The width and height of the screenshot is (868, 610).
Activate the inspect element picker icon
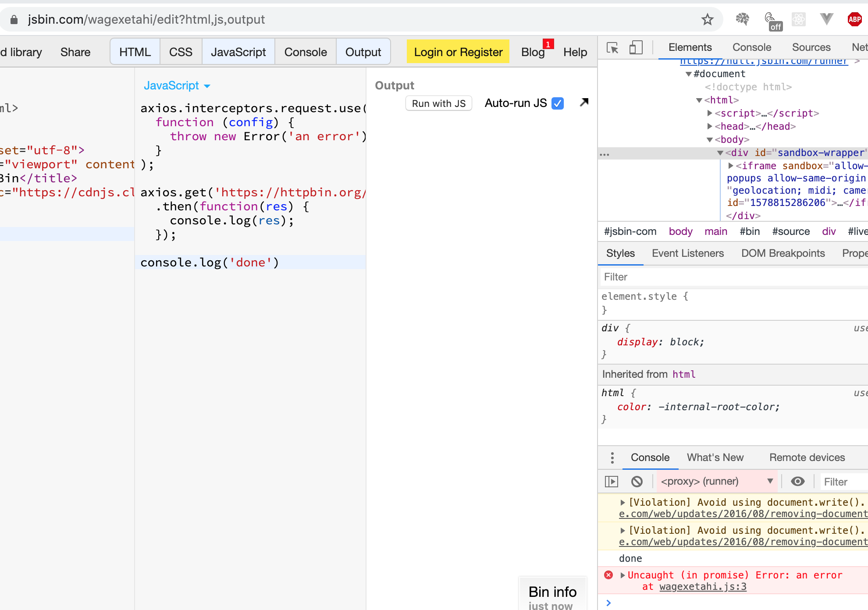click(x=612, y=47)
